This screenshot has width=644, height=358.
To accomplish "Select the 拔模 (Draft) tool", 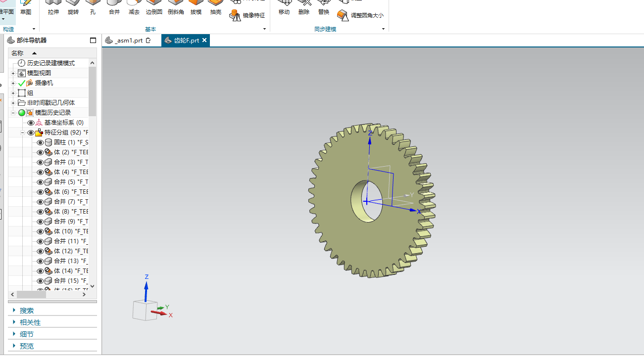I will coord(196,8).
